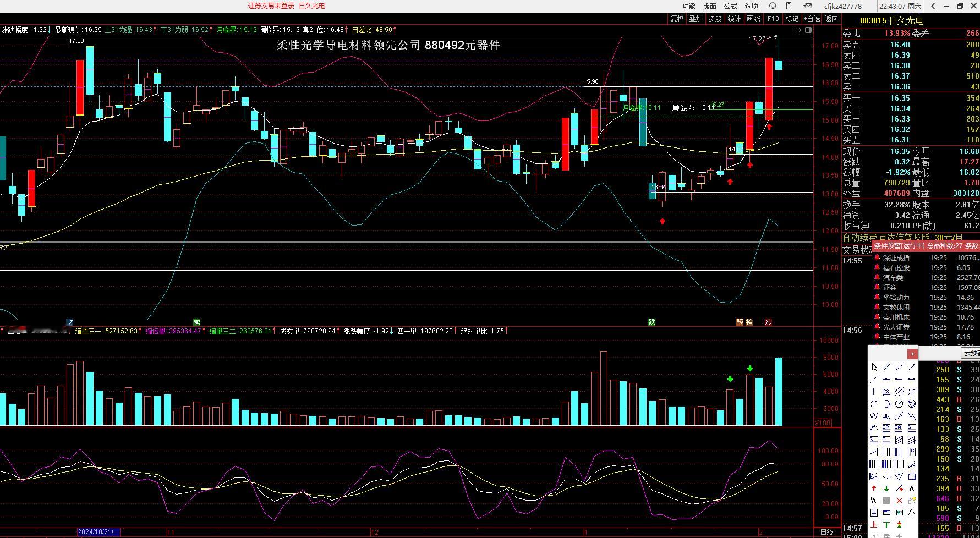This screenshot has height=538, width=980.
Task: Open the 日线 period selector
Action: pos(826,532)
